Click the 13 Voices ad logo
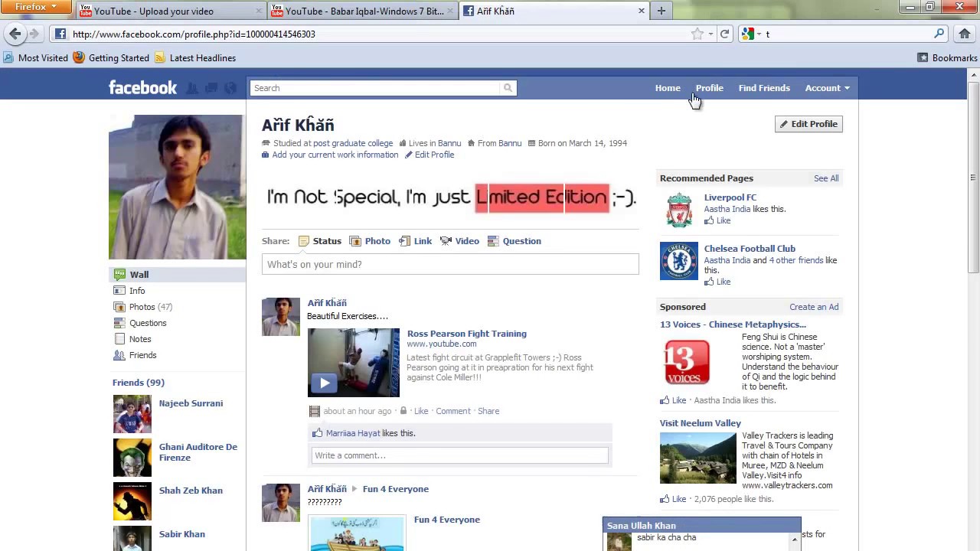980x551 pixels. tap(687, 362)
